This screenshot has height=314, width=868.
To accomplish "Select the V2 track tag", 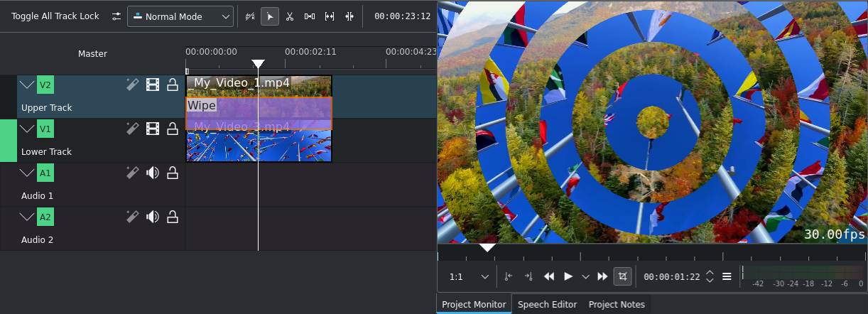I will pos(45,85).
